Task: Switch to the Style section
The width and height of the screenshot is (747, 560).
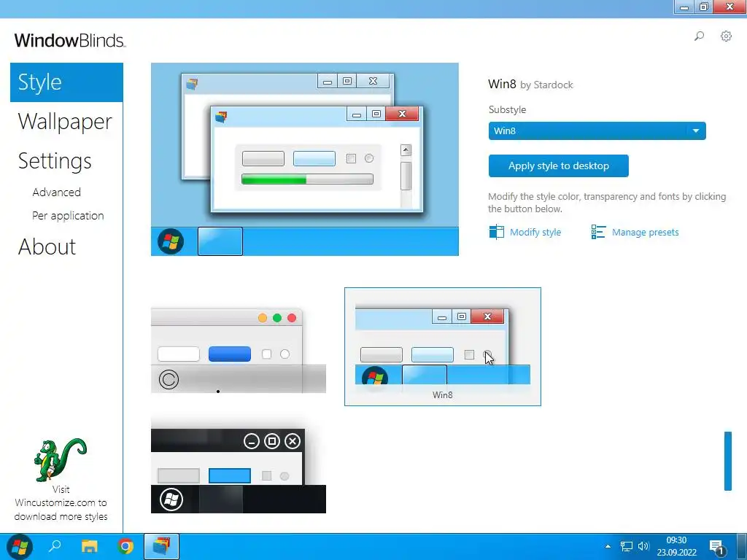Action: pyautogui.click(x=66, y=82)
